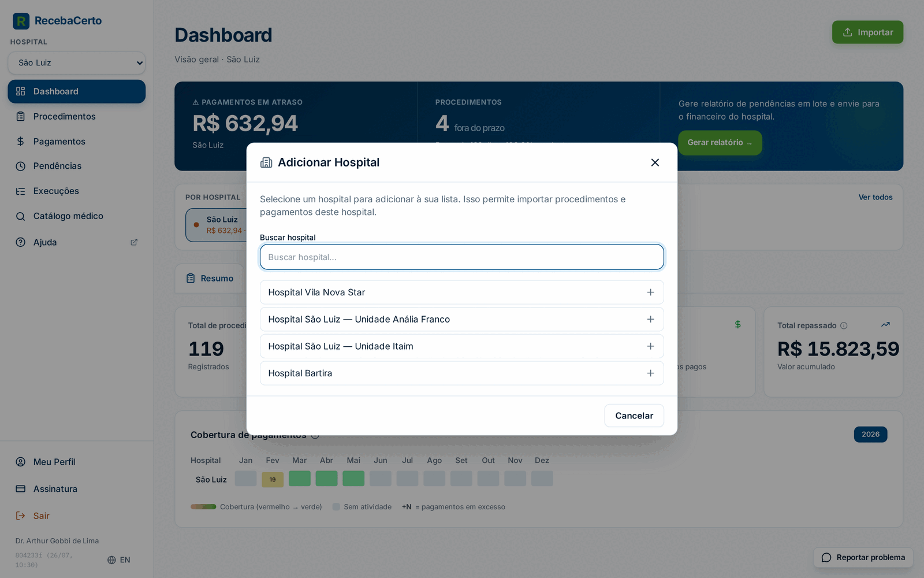Focus the Buscar hospital search field

tap(462, 257)
